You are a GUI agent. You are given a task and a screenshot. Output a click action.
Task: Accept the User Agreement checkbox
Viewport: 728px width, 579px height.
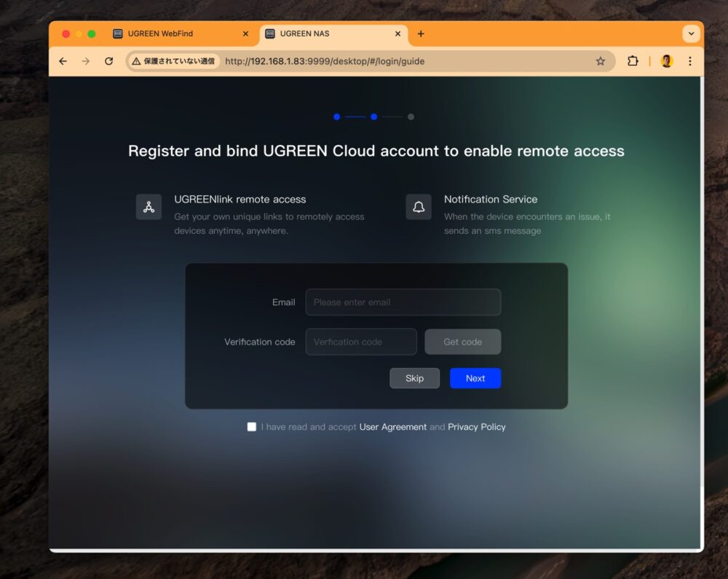point(252,427)
